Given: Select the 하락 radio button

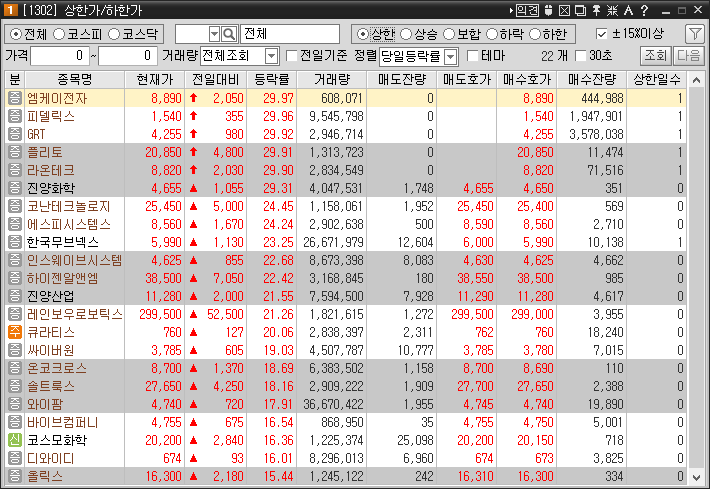Looking at the screenshot, I should (x=492, y=34).
